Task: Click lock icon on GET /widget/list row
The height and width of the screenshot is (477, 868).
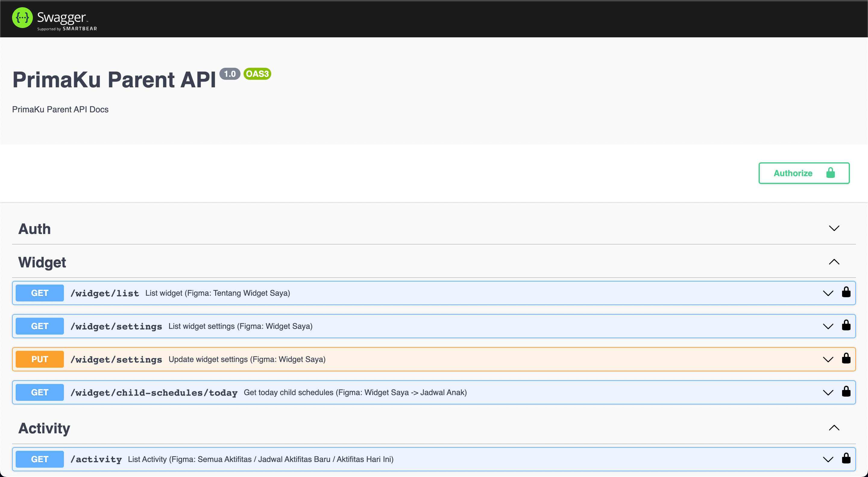Action: [x=846, y=292]
